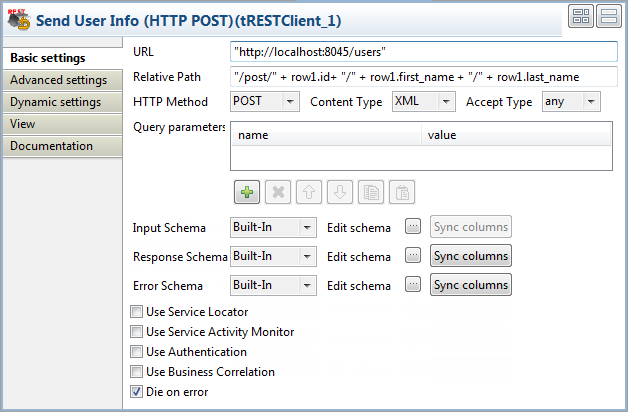The width and height of the screenshot is (628, 412).
Task: Click the move parameter up arrow icon
Action: (309, 193)
